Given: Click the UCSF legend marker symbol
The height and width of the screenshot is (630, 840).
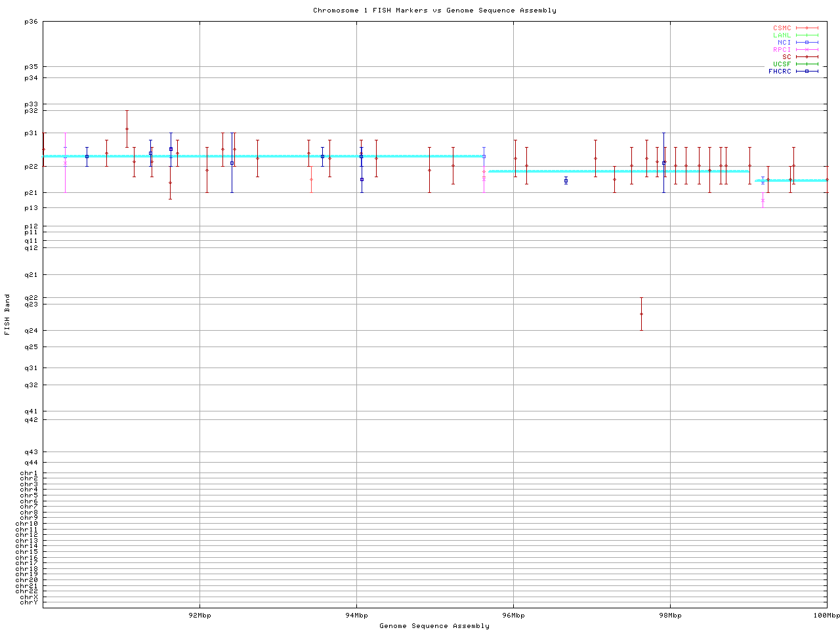Looking at the screenshot, I should [x=807, y=64].
